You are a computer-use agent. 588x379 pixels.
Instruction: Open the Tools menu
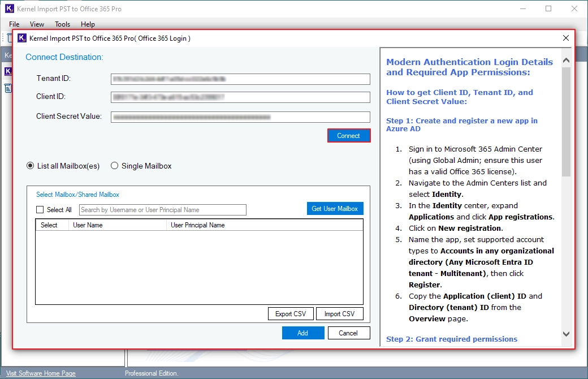(62, 24)
